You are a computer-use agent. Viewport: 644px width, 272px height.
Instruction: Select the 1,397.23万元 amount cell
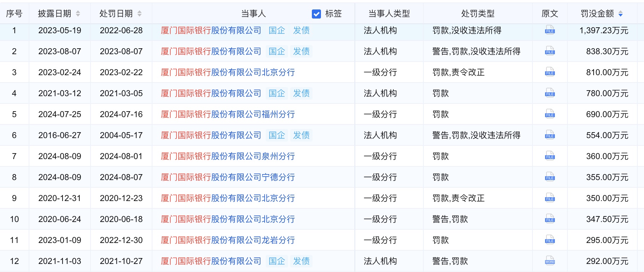604,30
